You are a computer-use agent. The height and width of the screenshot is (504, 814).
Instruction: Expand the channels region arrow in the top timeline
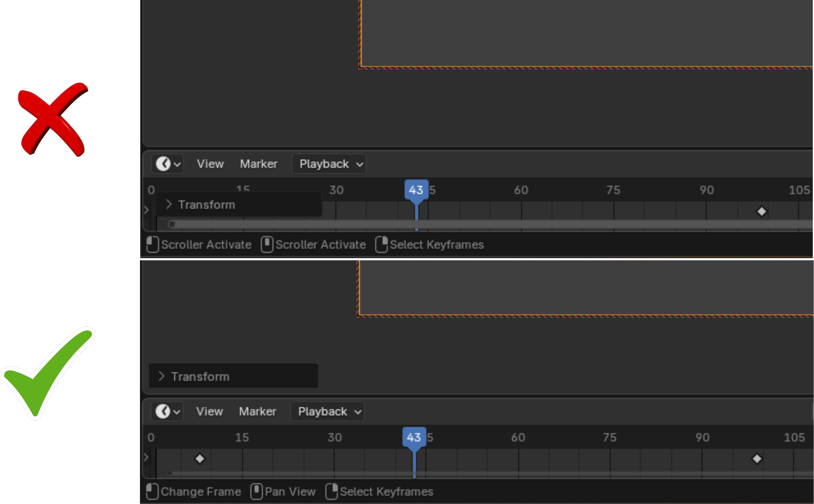click(x=146, y=210)
